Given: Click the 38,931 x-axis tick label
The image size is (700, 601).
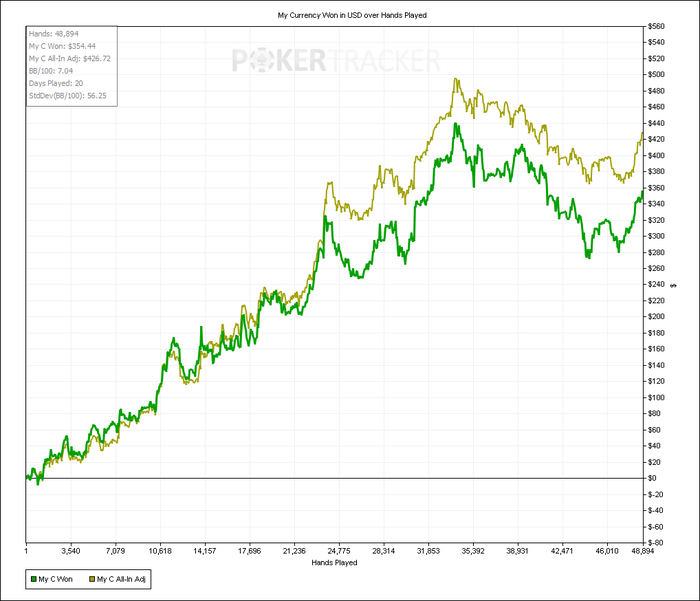Looking at the screenshot, I should 517,551.
